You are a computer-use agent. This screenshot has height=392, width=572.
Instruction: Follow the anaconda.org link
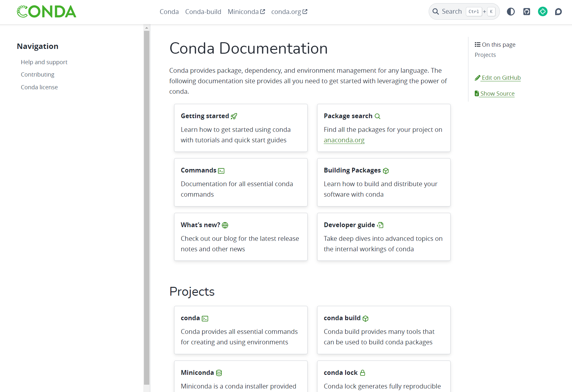point(344,140)
